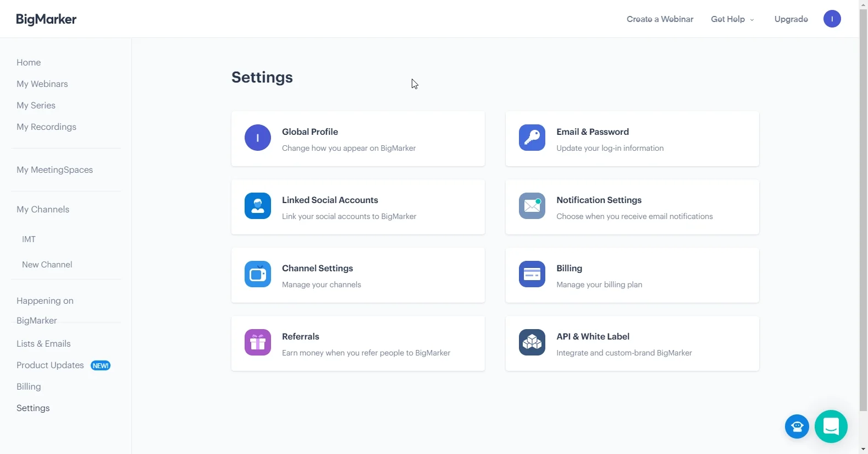Open My Series in sidebar
Viewport: 868px width, 454px height.
36,106
